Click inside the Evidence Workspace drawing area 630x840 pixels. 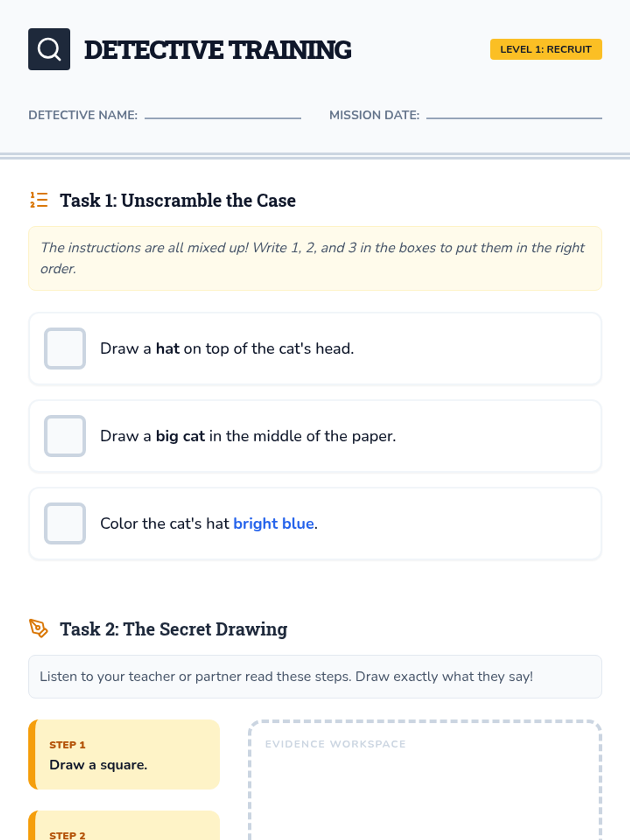coord(424,793)
